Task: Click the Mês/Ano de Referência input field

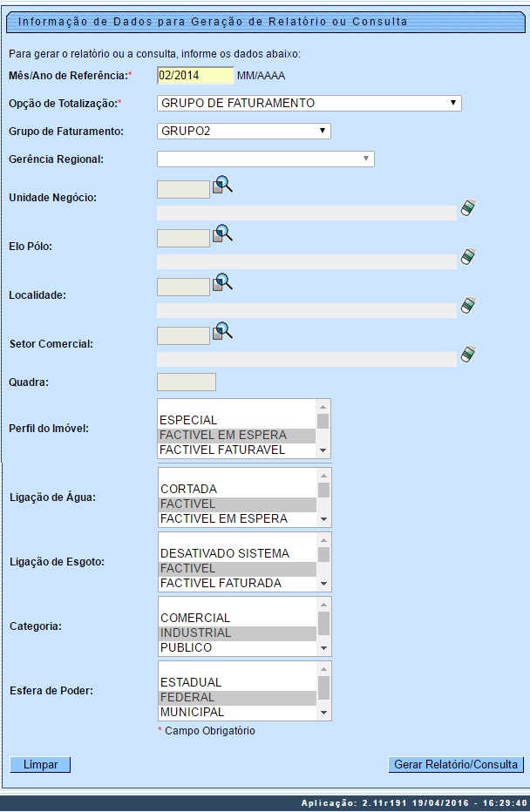Action: 195,76
